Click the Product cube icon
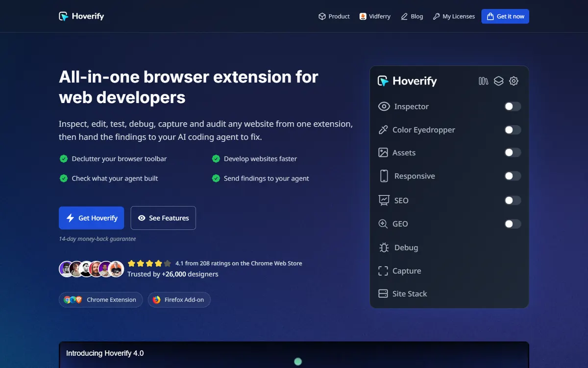 (322, 16)
